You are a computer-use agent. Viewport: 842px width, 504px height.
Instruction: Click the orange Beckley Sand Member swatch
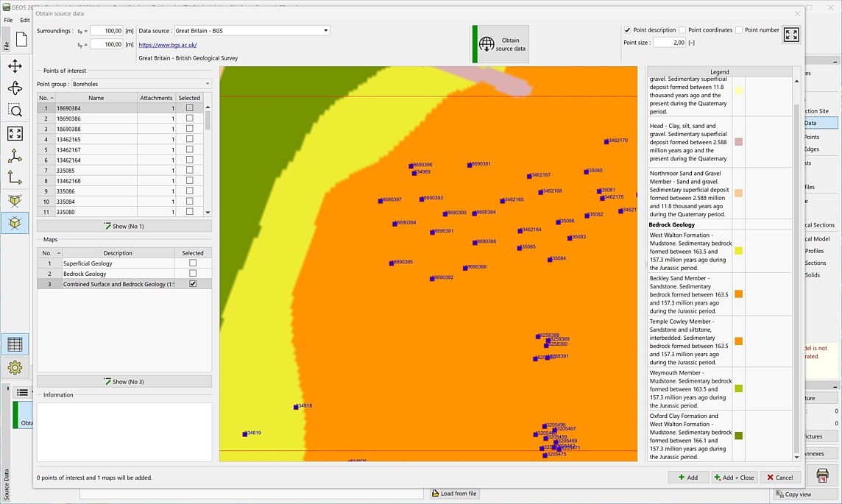[738, 294]
